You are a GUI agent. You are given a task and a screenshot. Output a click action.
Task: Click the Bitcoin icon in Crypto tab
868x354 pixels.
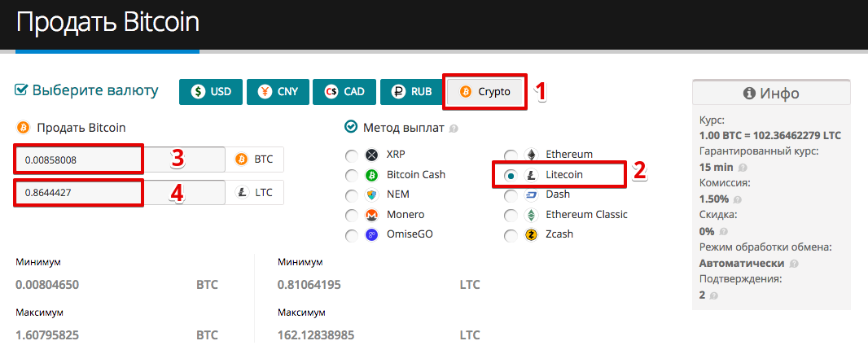pyautogui.click(x=466, y=92)
